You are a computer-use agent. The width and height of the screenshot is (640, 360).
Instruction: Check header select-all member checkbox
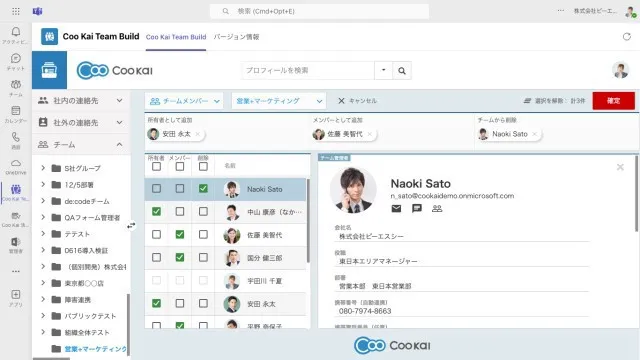click(x=180, y=167)
